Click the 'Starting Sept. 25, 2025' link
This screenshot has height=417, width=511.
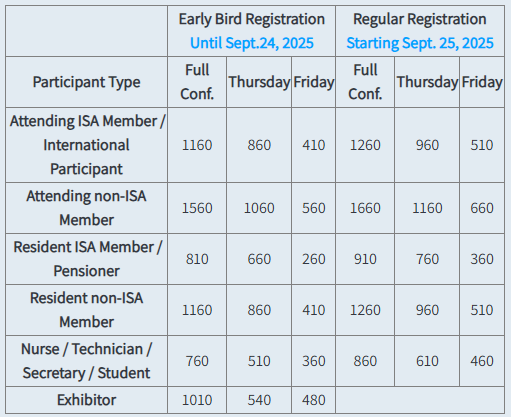tap(420, 43)
